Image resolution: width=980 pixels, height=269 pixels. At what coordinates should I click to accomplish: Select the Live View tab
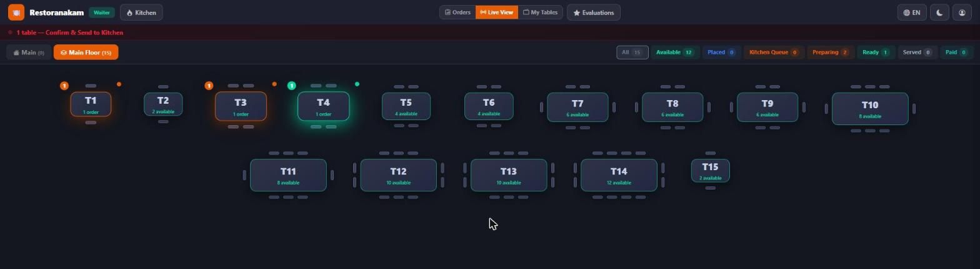[497, 13]
